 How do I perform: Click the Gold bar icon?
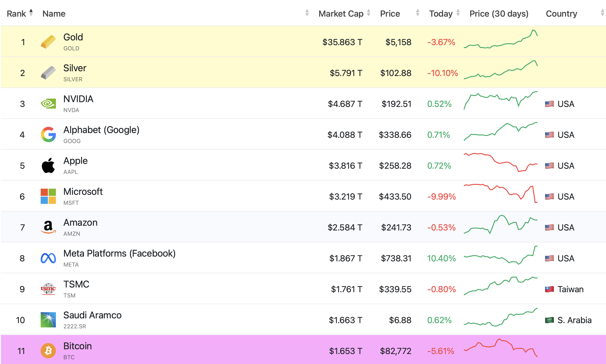[48, 42]
